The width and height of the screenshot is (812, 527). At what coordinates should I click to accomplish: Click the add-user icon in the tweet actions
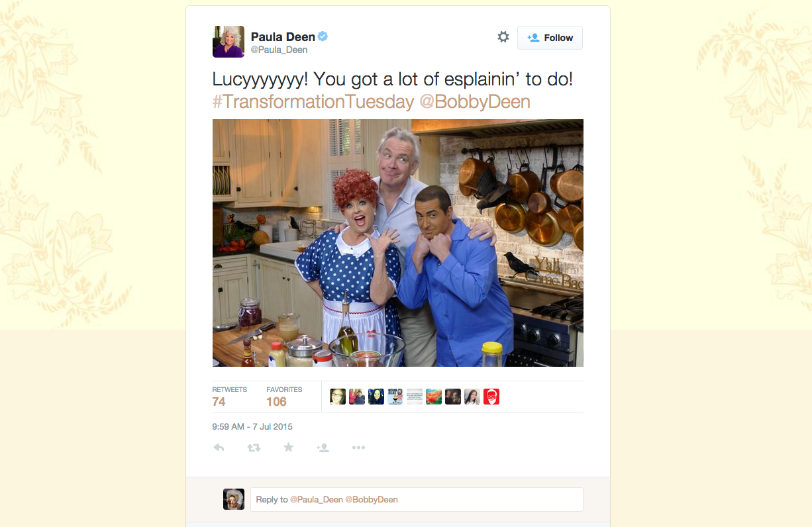323,448
